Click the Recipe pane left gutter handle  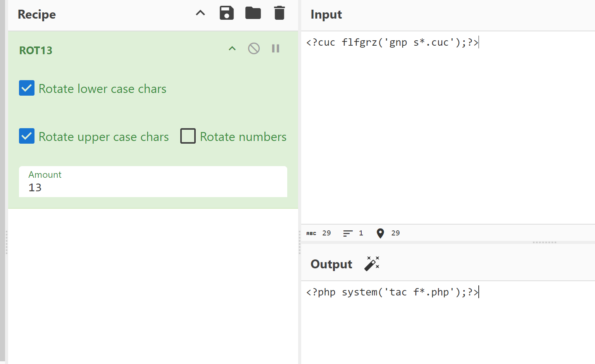6,242
